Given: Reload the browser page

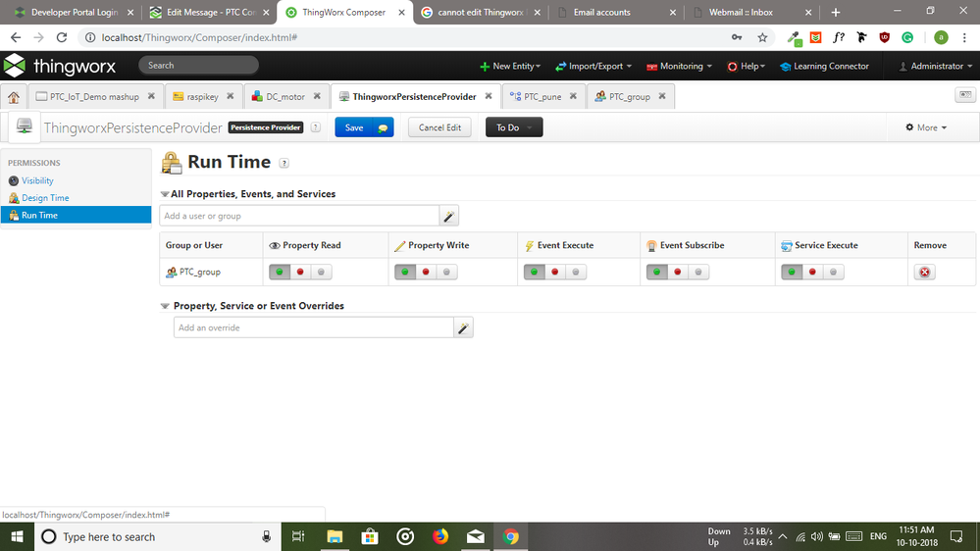Looking at the screenshot, I should point(61,37).
